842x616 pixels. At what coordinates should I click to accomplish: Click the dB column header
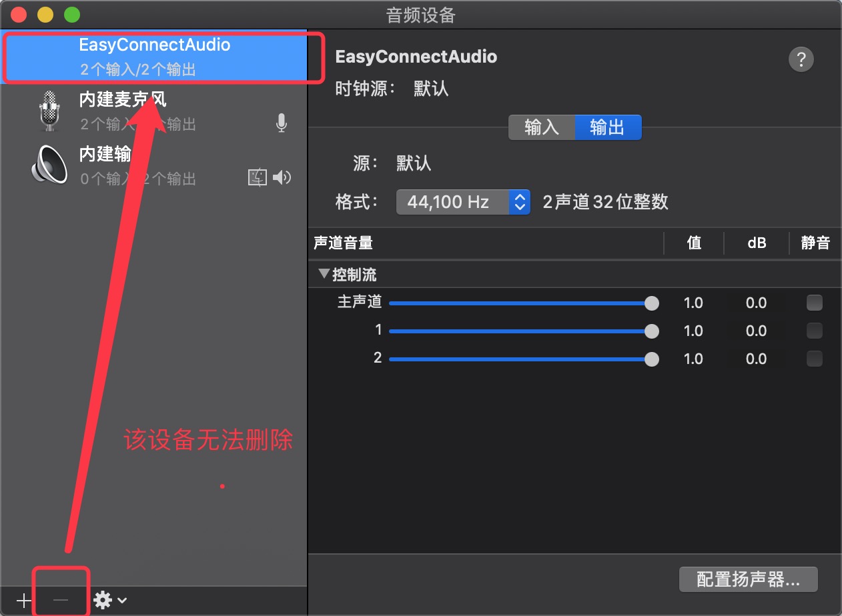tap(757, 243)
